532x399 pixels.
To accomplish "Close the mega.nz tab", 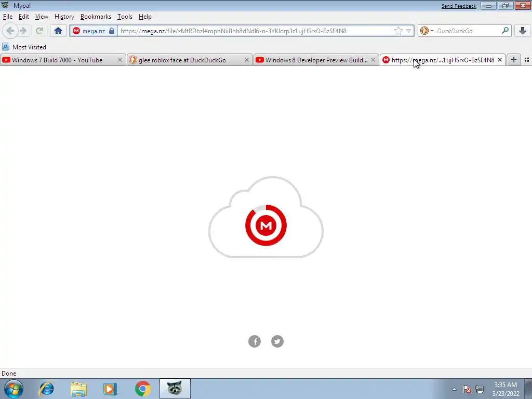I will [499, 60].
